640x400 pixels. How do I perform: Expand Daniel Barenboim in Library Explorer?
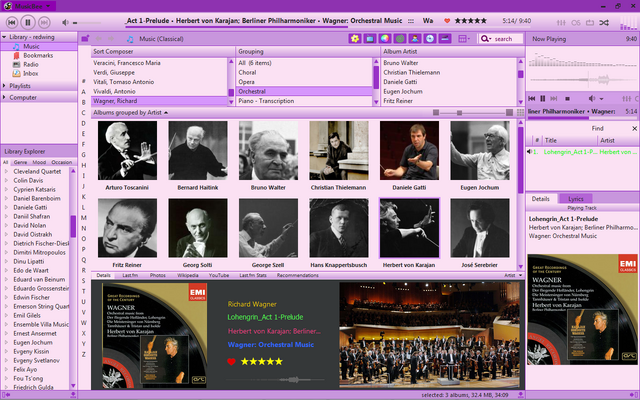[6, 198]
